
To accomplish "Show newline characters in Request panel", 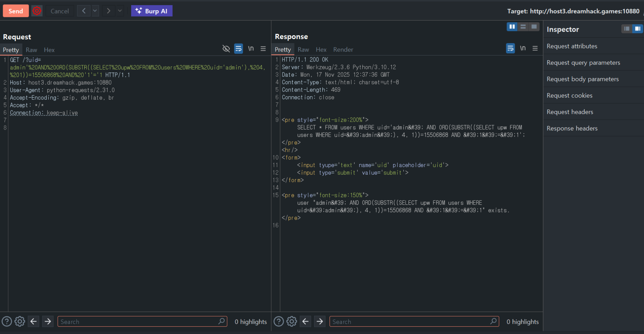I will point(251,49).
